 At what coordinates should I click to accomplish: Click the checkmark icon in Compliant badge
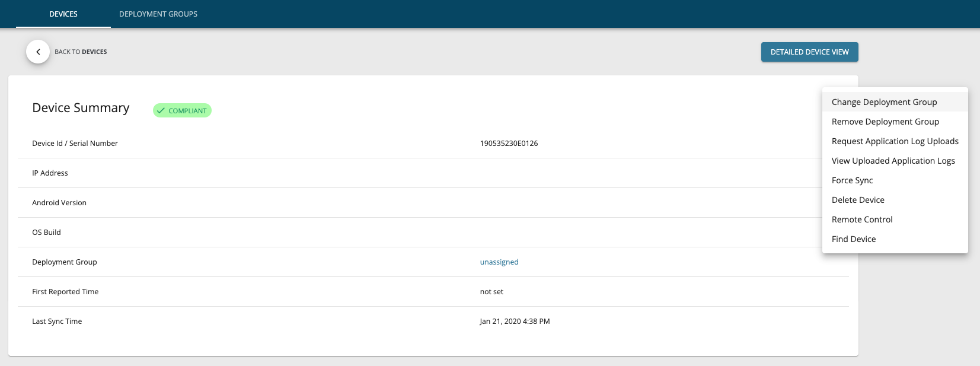tap(161, 110)
